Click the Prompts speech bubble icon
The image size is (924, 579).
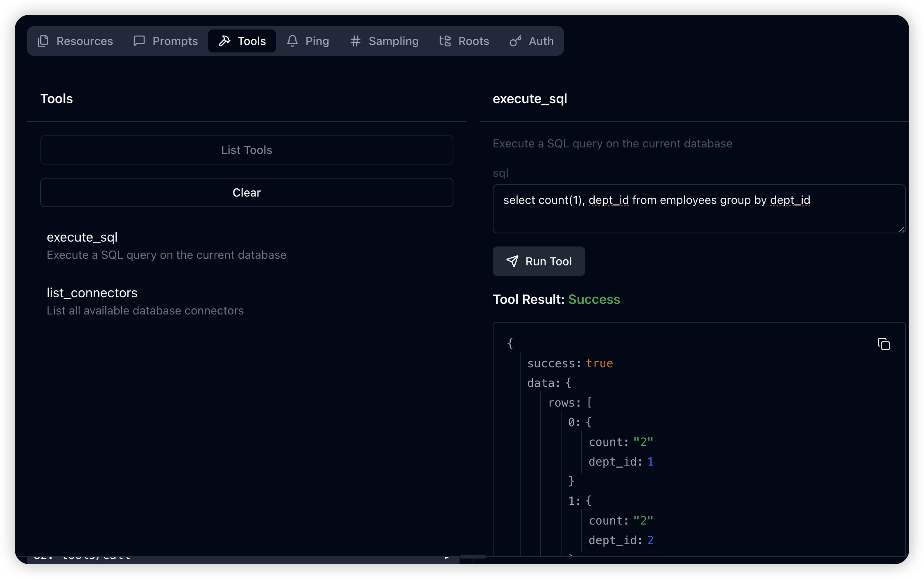[139, 41]
